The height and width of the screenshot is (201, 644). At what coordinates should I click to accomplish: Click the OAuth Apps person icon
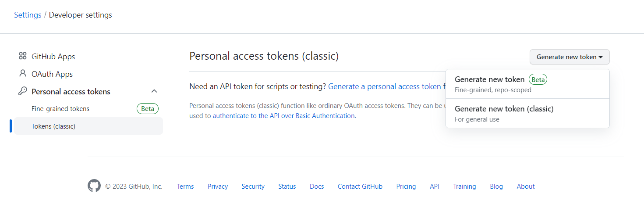tap(23, 74)
